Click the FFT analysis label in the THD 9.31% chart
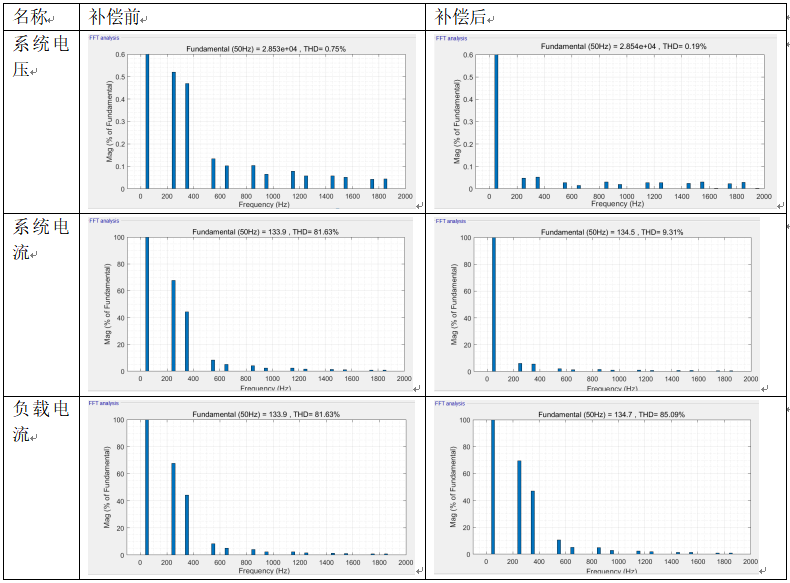This screenshot has width=790, height=583. 451,221
